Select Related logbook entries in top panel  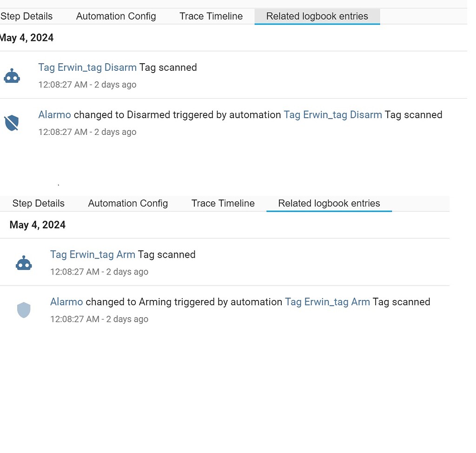point(317,16)
